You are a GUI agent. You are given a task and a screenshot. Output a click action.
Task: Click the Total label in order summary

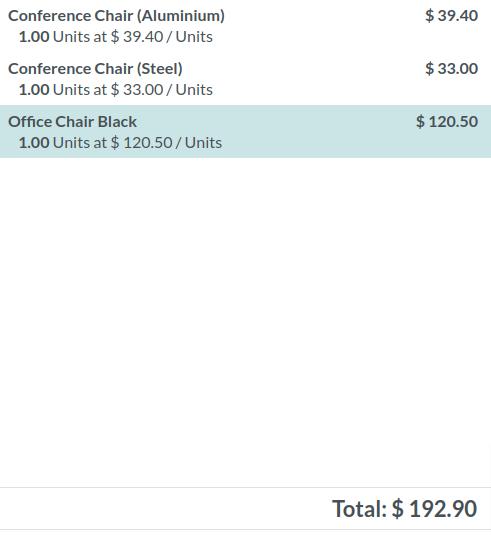pyautogui.click(x=359, y=509)
